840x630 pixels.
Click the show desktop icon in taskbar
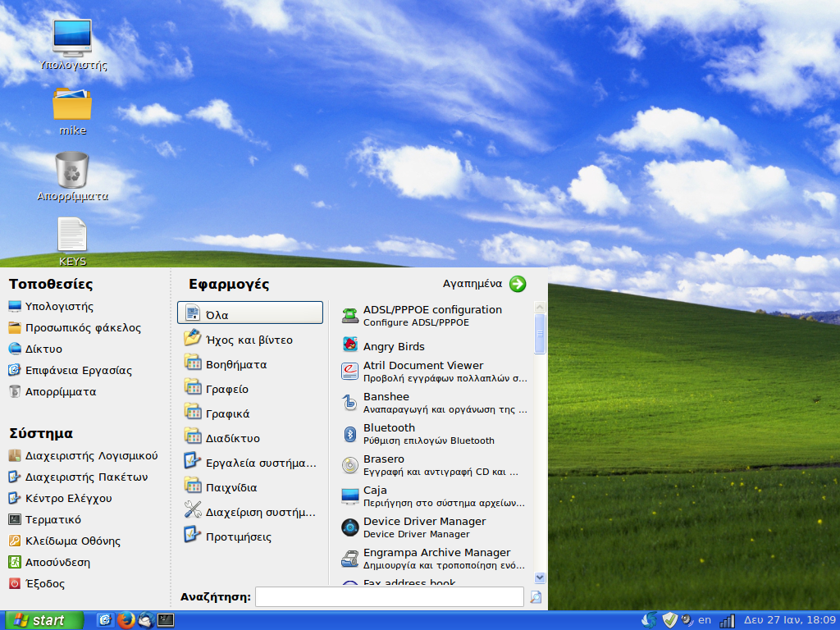tap(105, 620)
